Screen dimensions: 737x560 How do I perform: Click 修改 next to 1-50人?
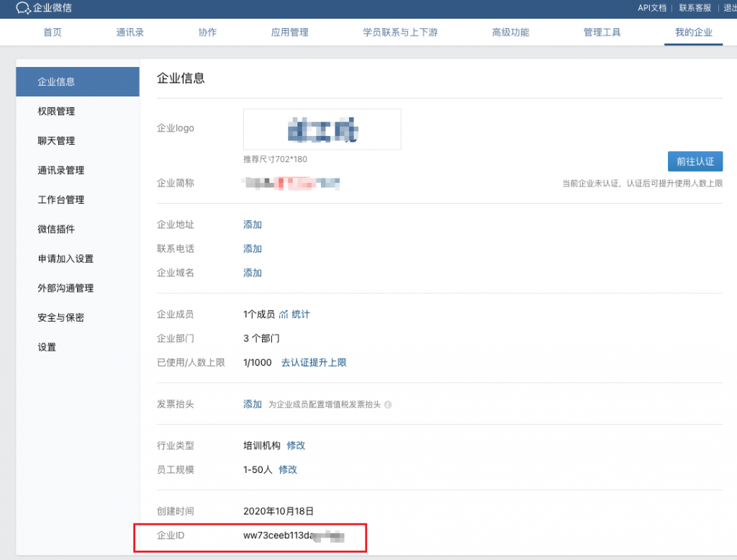click(288, 470)
